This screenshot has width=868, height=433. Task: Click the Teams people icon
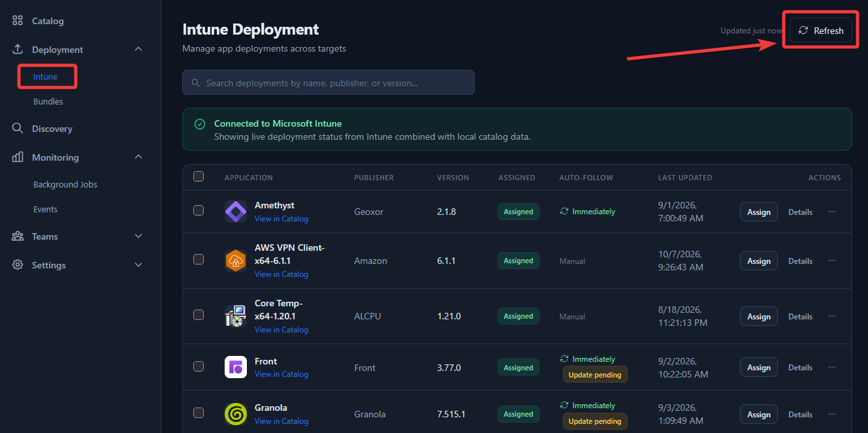(18, 236)
